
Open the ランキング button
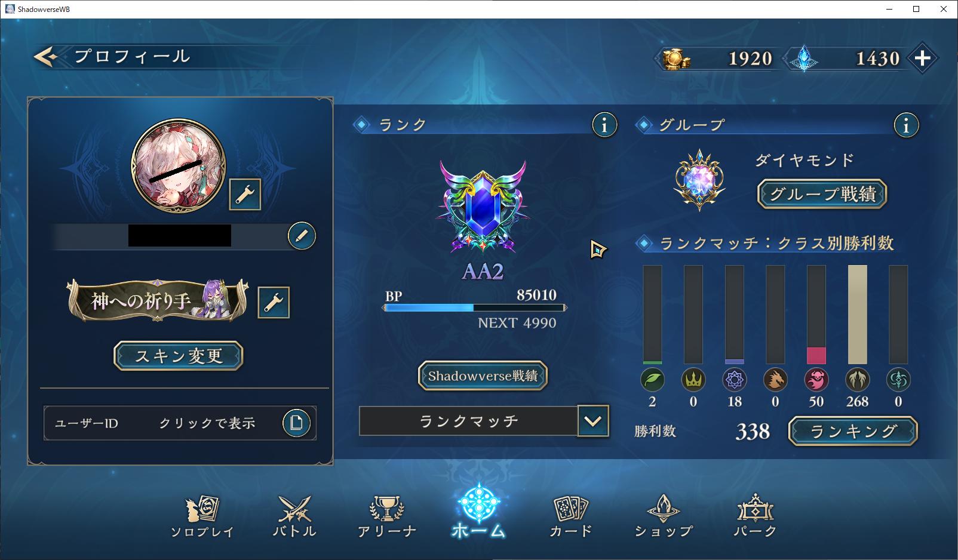pyautogui.click(x=853, y=431)
